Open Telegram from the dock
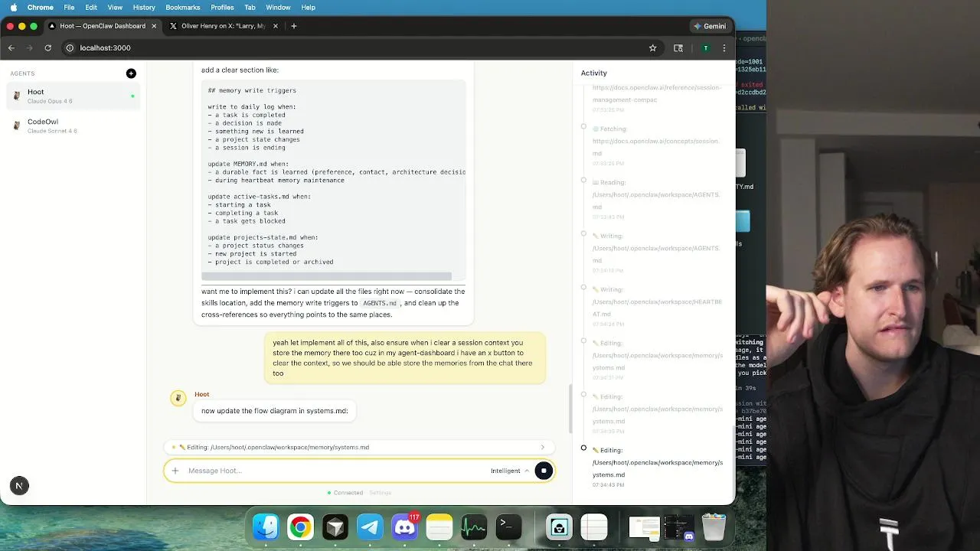The height and width of the screenshot is (551, 980). [x=370, y=527]
